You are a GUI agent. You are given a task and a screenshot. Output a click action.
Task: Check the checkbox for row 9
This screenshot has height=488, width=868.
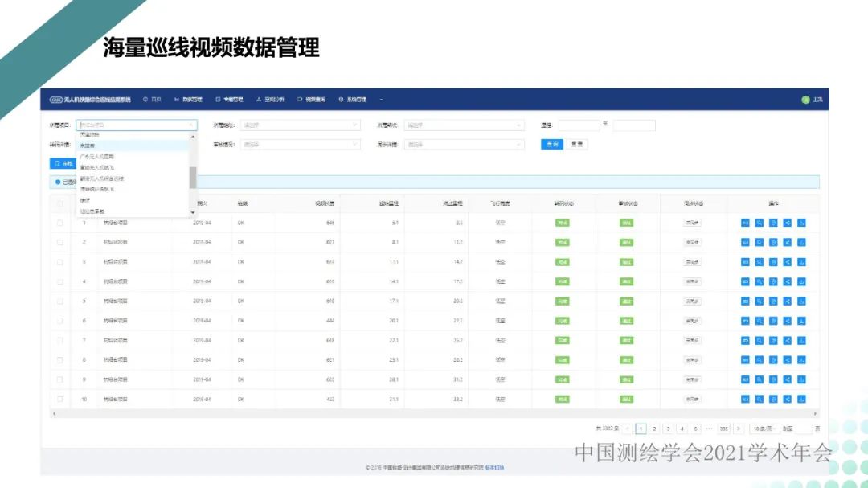click(x=59, y=379)
